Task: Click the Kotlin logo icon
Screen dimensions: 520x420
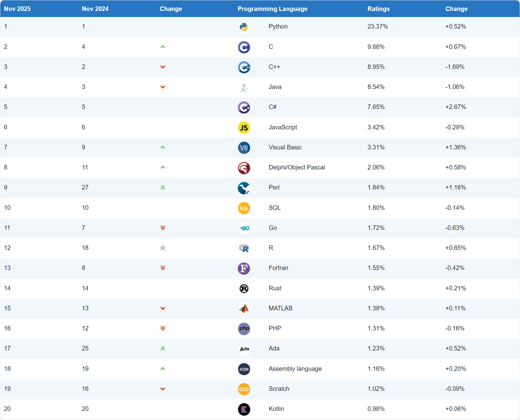Action: tap(244, 409)
